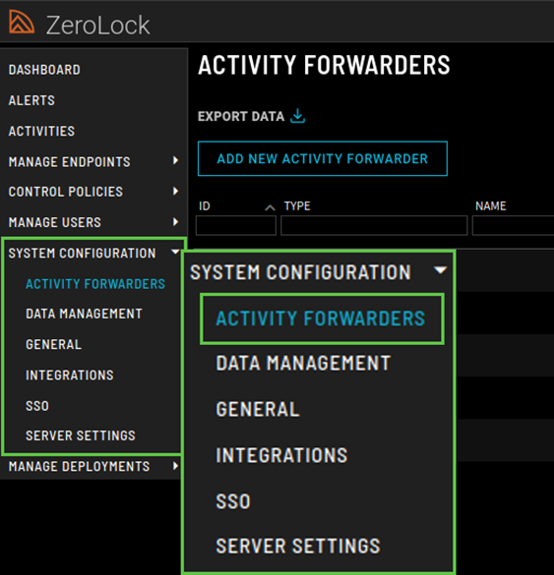Click the Export Data download icon
554x575 pixels.
pyautogui.click(x=297, y=116)
